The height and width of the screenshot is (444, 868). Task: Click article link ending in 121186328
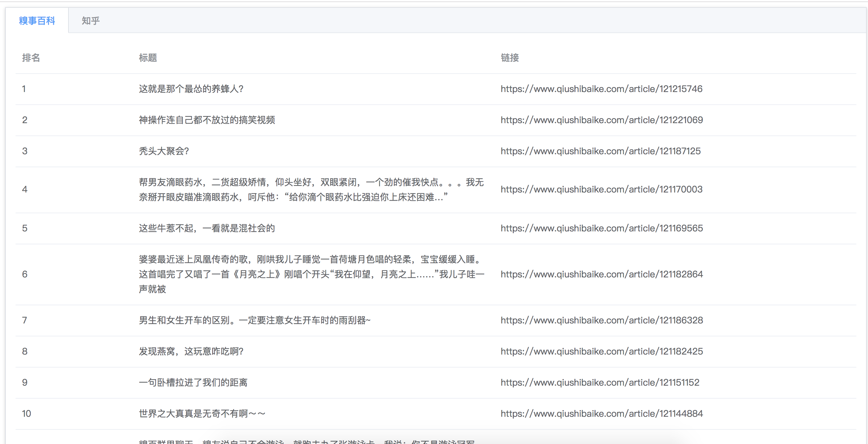[x=601, y=321]
